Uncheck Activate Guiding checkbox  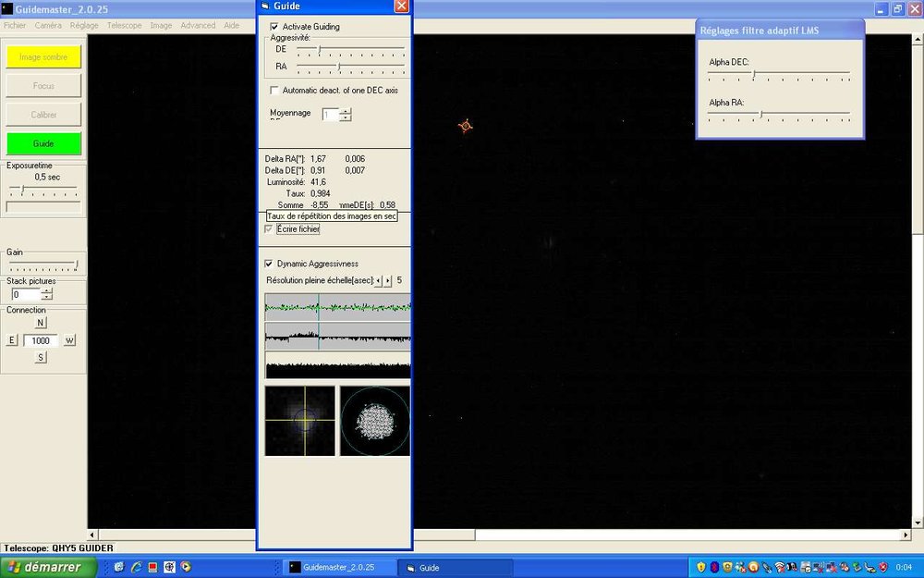[274, 27]
